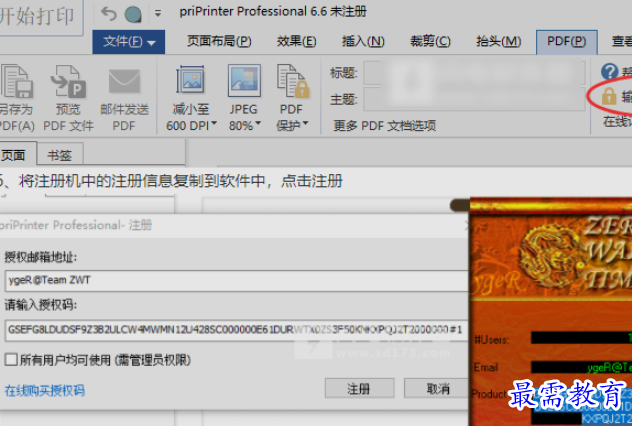Expand the PDF 保护 dropdown arrow

(x=305, y=124)
